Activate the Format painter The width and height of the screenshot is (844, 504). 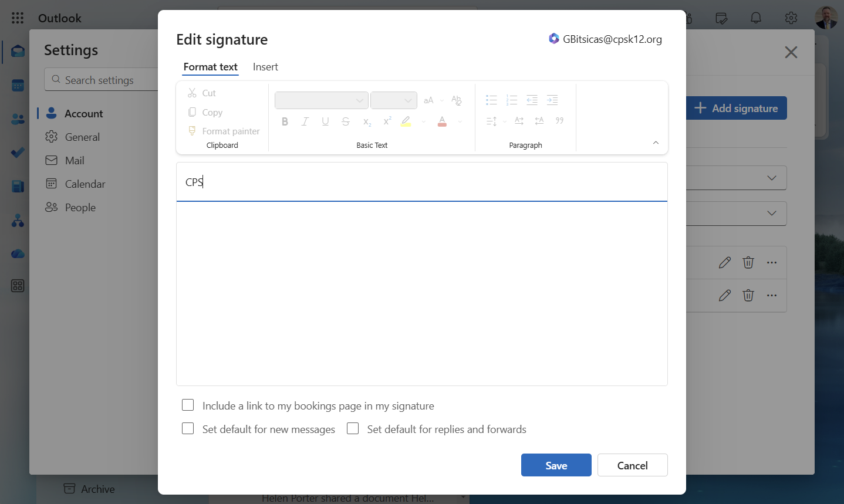tap(224, 131)
